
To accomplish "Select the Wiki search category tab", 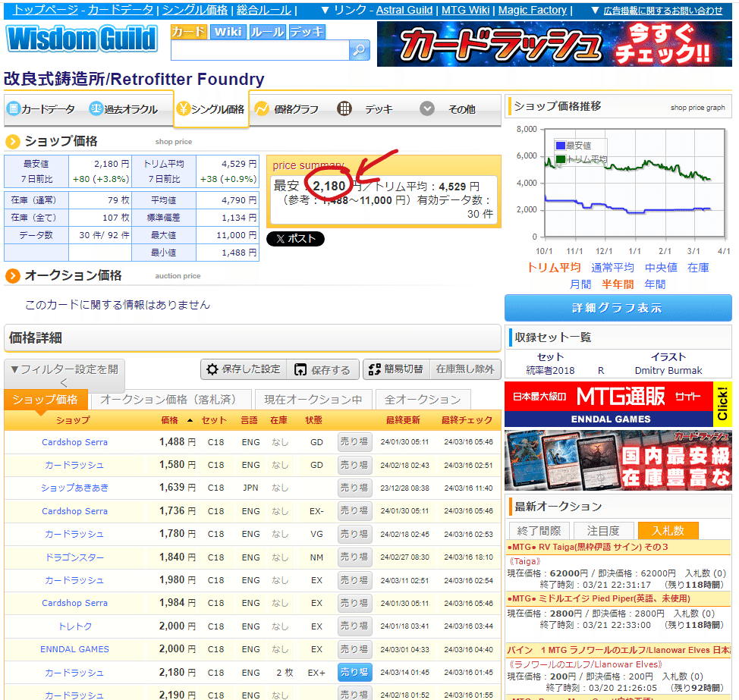I will [x=228, y=32].
